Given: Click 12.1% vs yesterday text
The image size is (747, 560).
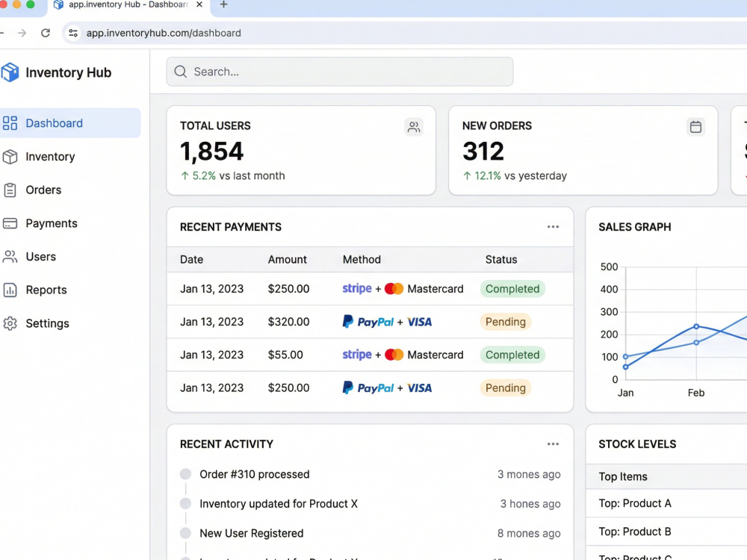Looking at the screenshot, I should [515, 175].
